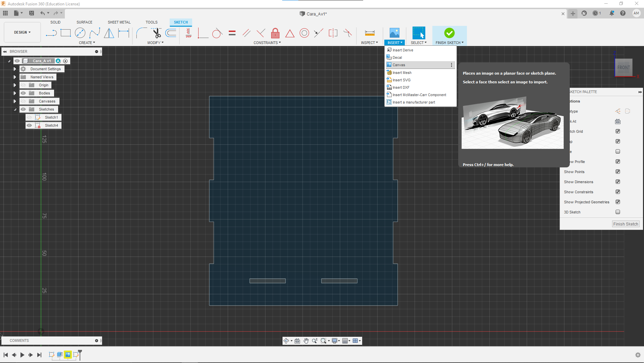Switch to the SHEET METAL tab
Viewport: 644px width, 363px height.
(119, 22)
